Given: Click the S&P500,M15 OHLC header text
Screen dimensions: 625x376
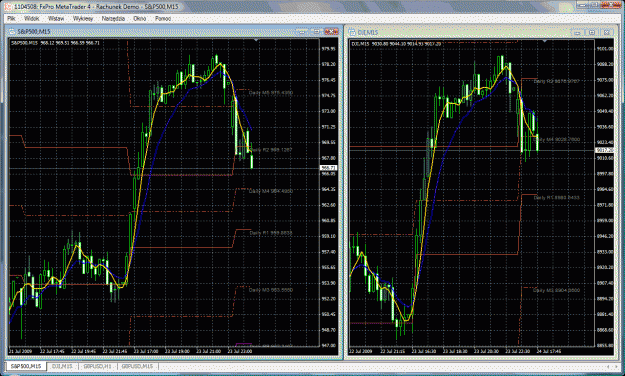Looking at the screenshot, I should coord(55,43).
